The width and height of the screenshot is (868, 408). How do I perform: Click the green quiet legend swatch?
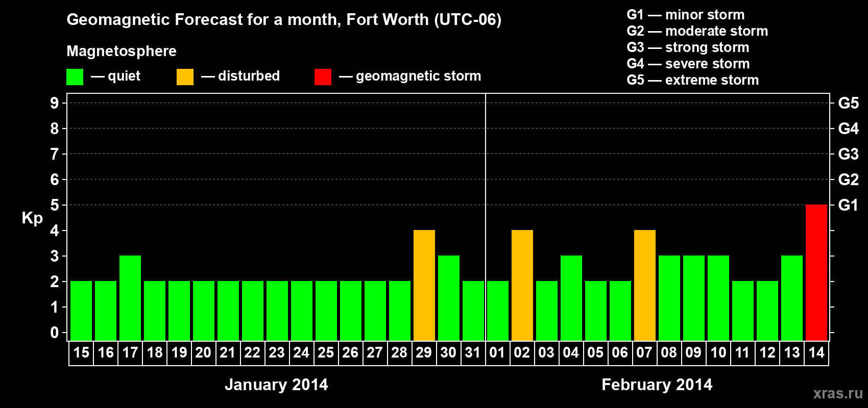[75, 77]
